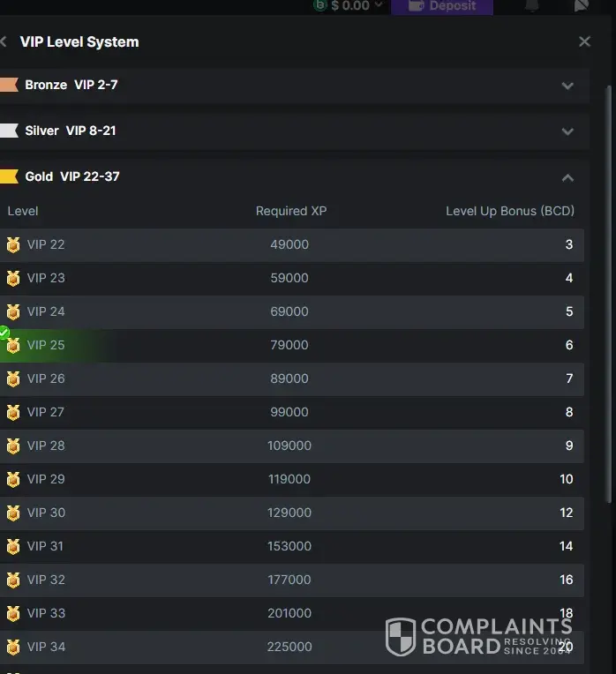Collapse the Gold VIP 22-37 section

click(567, 177)
